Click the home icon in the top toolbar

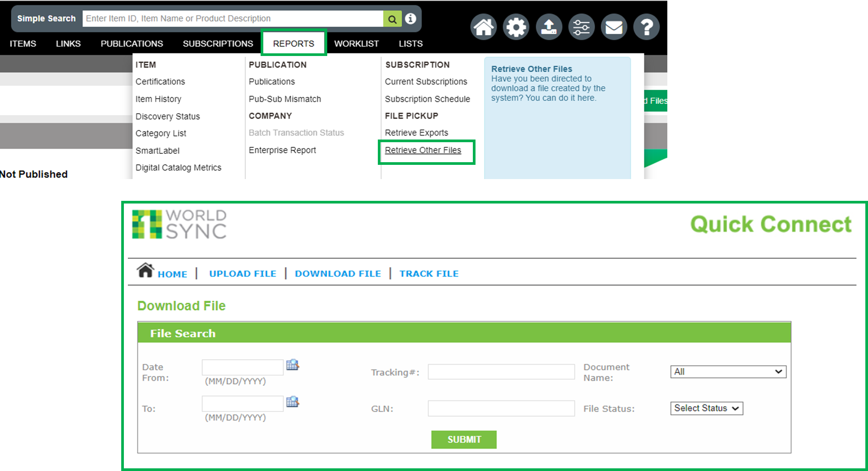484,27
